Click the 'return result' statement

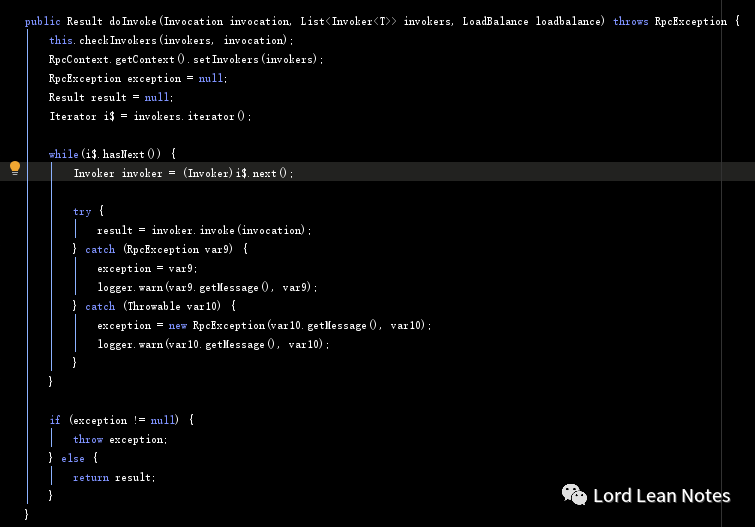[x=114, y=477]
